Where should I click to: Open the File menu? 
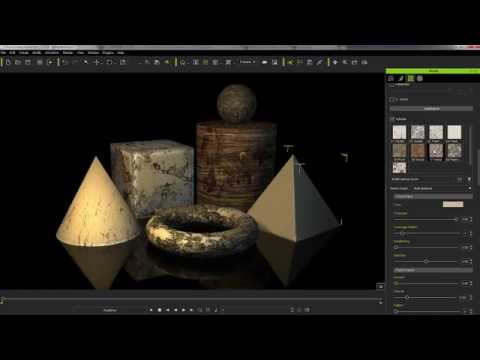(x=3, y=53)
